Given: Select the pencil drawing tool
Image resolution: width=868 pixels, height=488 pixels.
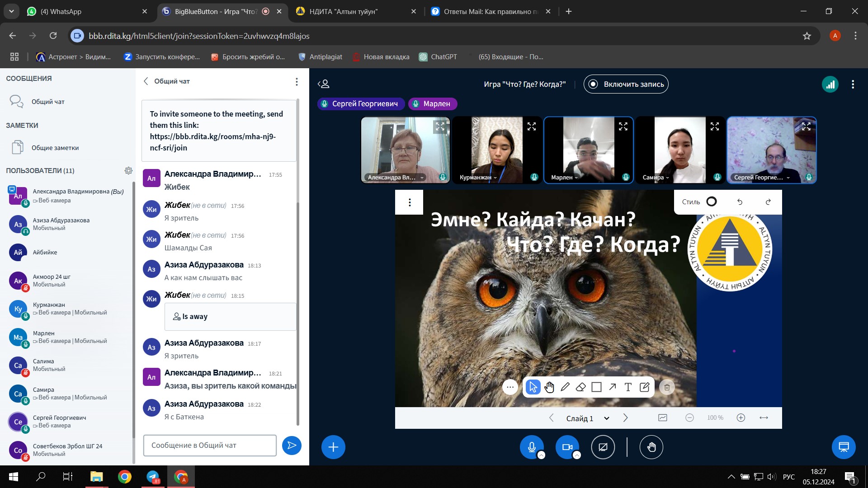Looking at the screenshot, I should point(565,387).
